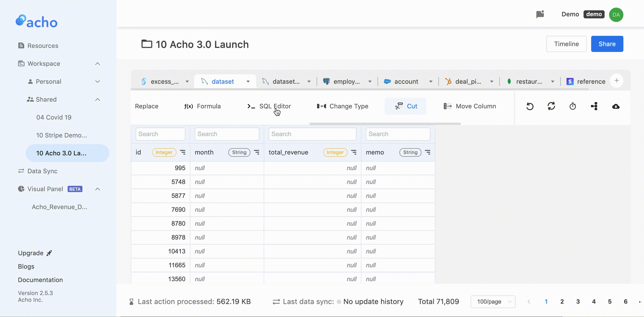Screen dimensions: 644x317
Task: Collapse the Shared workspace
Action: [97, 99]
